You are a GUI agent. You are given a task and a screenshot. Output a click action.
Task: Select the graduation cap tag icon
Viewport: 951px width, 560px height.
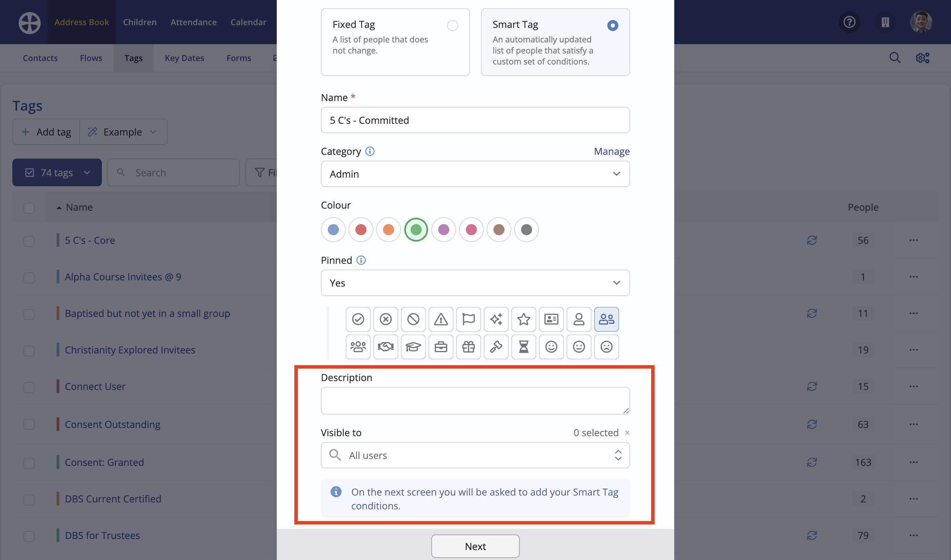413,347
